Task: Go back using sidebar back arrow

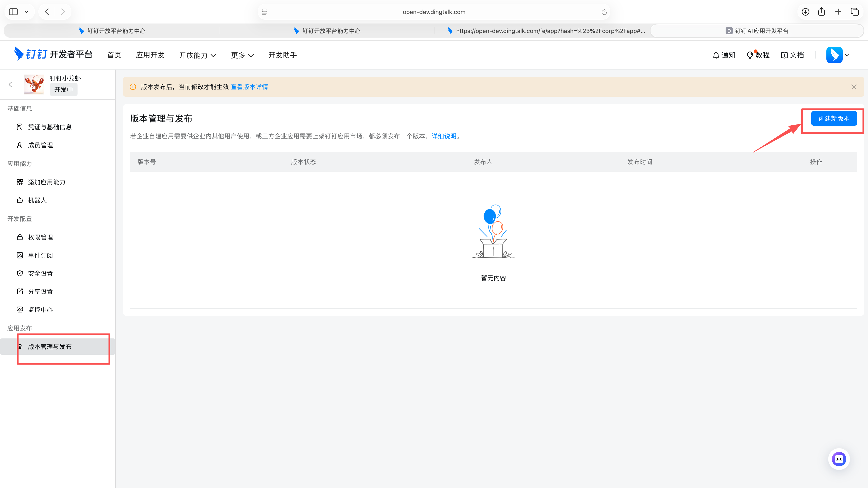Action: (x=10, y=84)
